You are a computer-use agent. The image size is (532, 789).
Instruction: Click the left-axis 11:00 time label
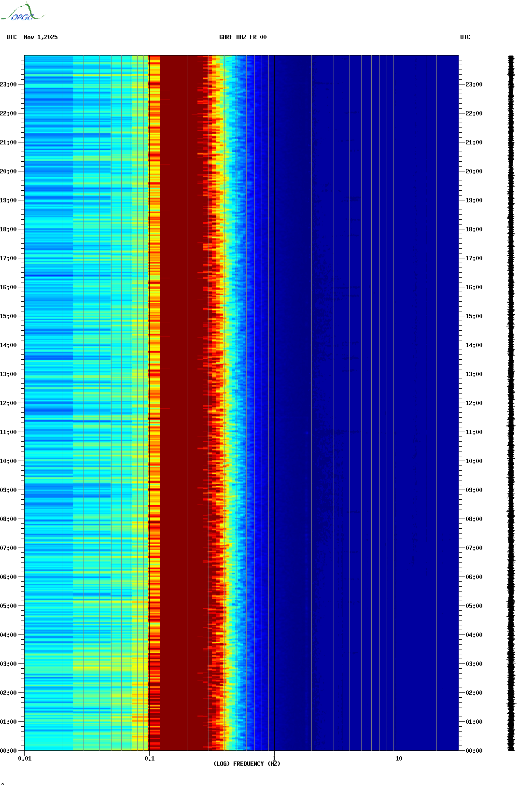click(8, 432)
